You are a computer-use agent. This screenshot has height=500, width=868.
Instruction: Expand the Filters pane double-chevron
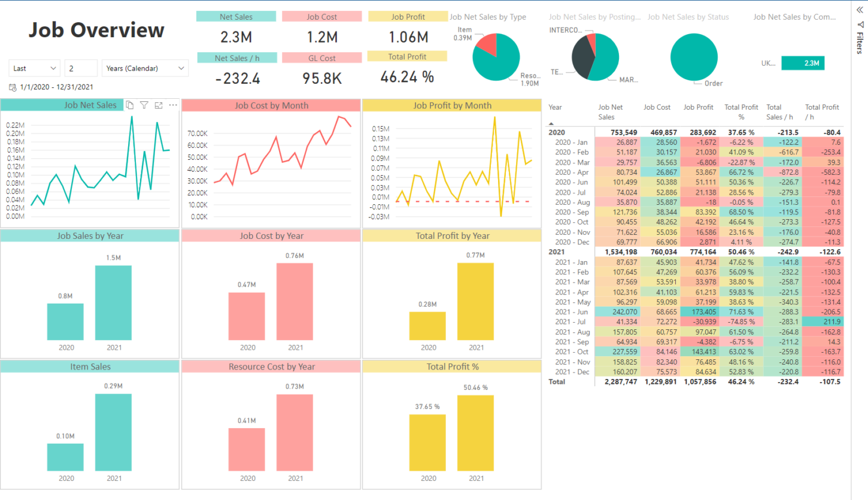tap(860, 10)
